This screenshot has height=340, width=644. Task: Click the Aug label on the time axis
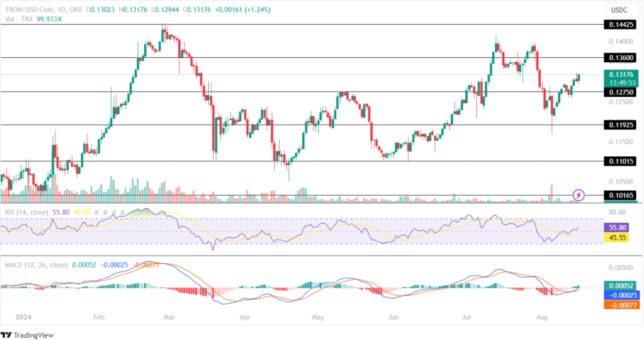[541, 317]
